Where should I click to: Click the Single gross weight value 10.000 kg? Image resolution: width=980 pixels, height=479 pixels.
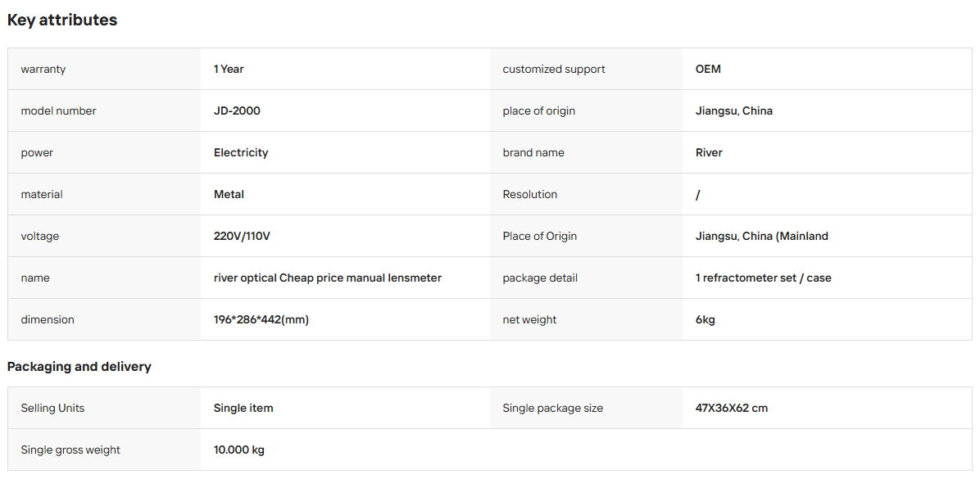click(238, 450)
